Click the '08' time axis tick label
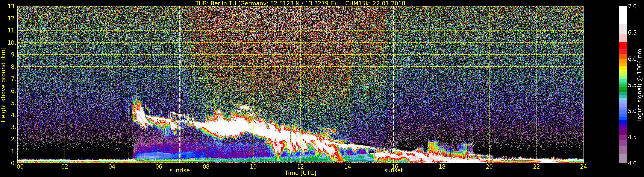The image size is (644, 177). click(x=206, y=167)
